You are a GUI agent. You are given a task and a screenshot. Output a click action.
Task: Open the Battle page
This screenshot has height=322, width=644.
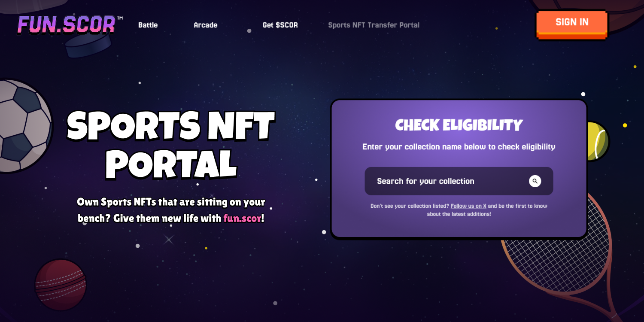point(147,25)
